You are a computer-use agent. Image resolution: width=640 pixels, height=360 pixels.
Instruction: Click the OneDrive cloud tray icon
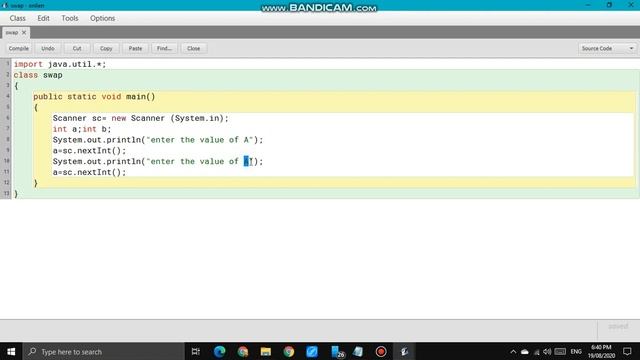tap(525, 351)
